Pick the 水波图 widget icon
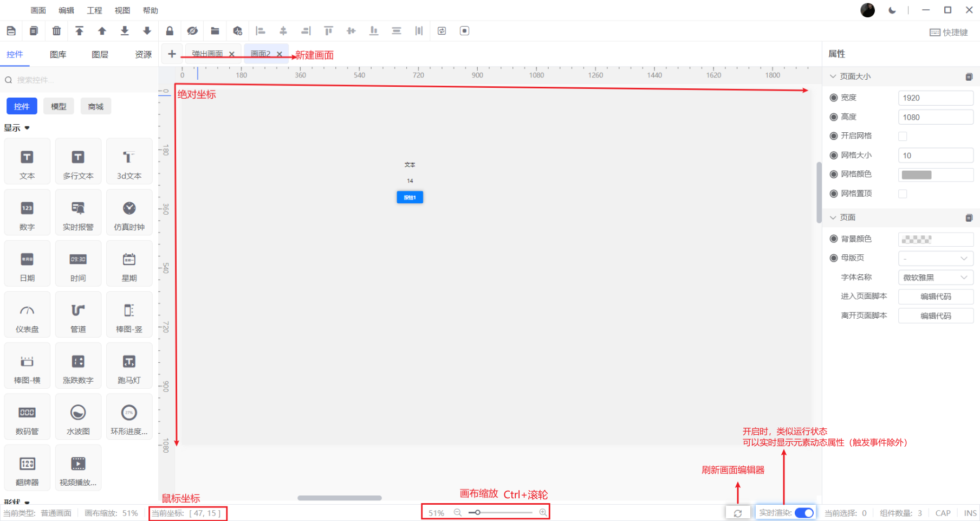Viewport: 980px width, 521px height. point(78,416)
